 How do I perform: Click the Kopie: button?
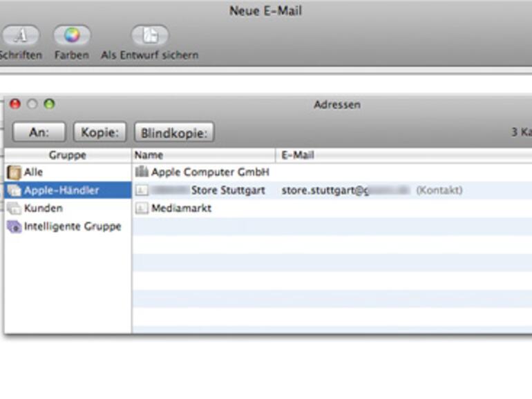(99, 132)
